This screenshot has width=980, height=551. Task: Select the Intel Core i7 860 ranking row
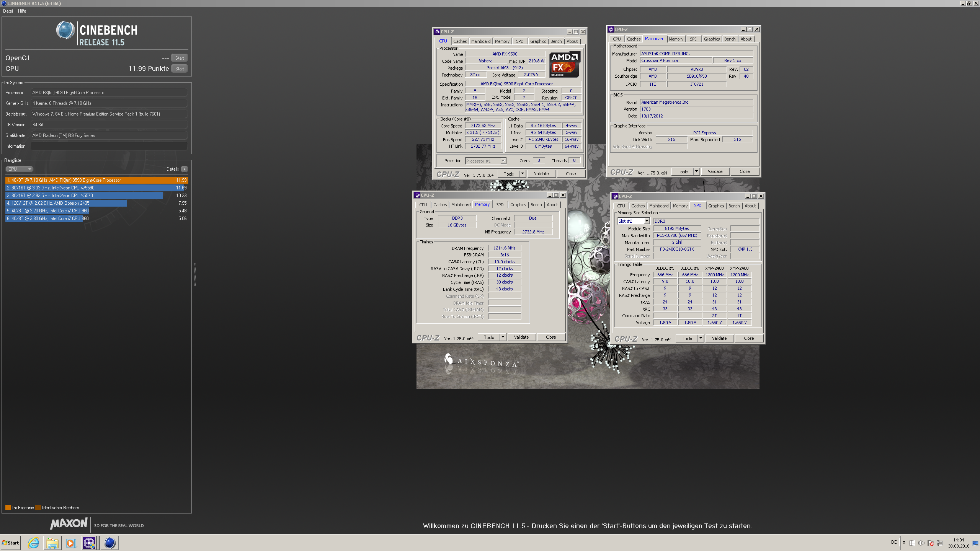97,218
